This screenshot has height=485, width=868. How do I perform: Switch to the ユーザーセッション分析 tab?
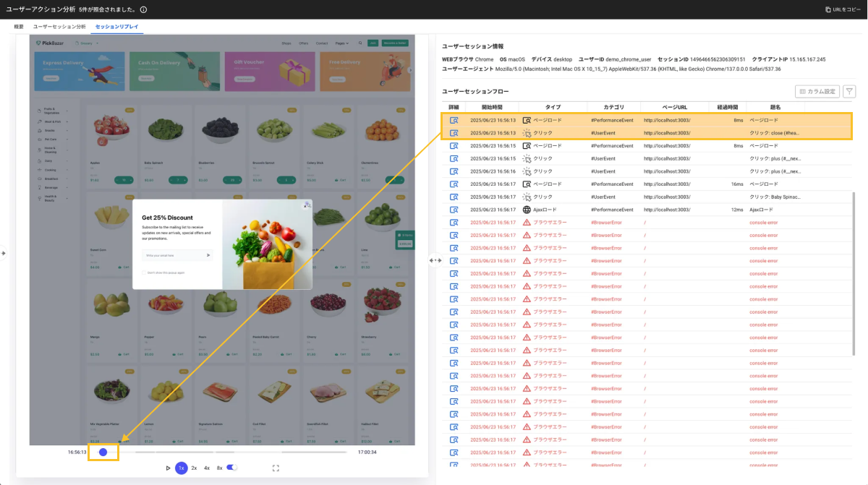(x=59, y=27)
